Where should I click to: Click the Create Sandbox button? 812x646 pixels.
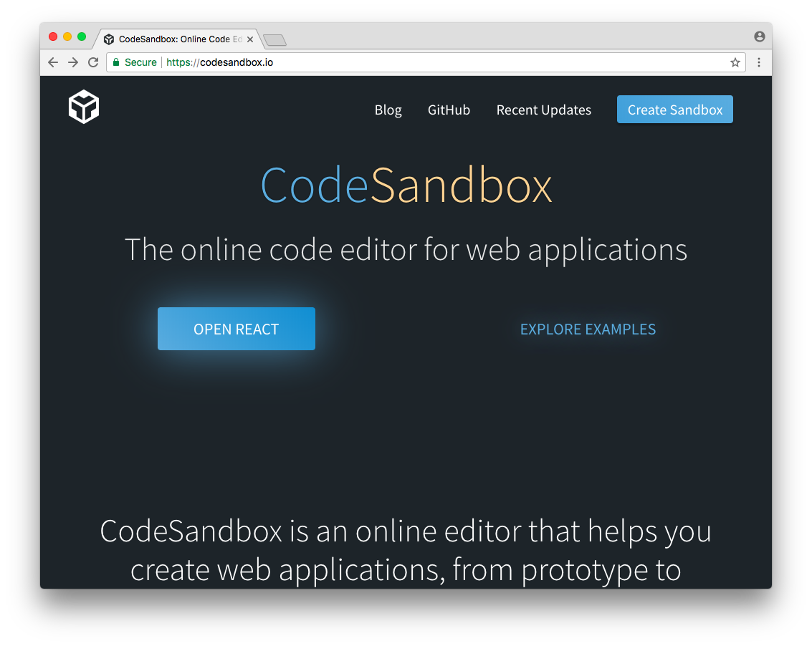[x=675, y=110]
